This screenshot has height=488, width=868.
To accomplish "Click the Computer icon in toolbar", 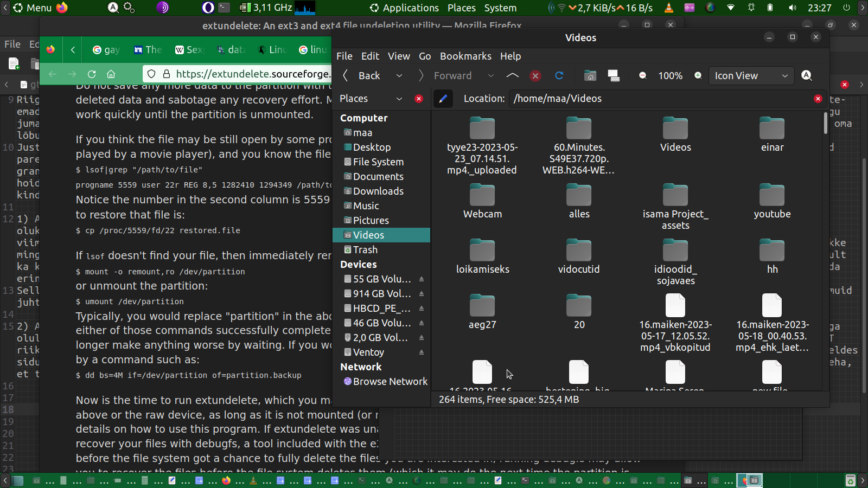I will (614, 75).
